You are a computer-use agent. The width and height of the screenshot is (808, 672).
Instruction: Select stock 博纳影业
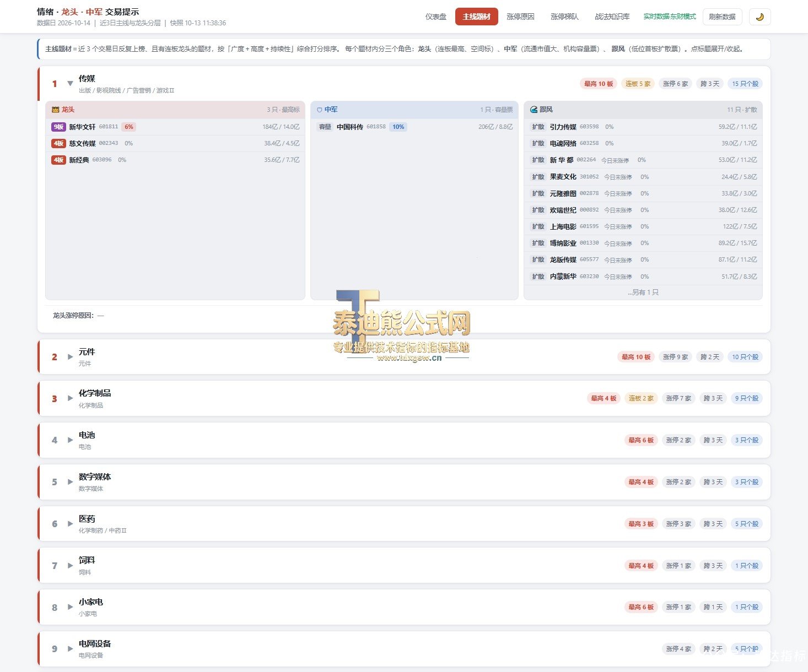click(x=563, y=243)
